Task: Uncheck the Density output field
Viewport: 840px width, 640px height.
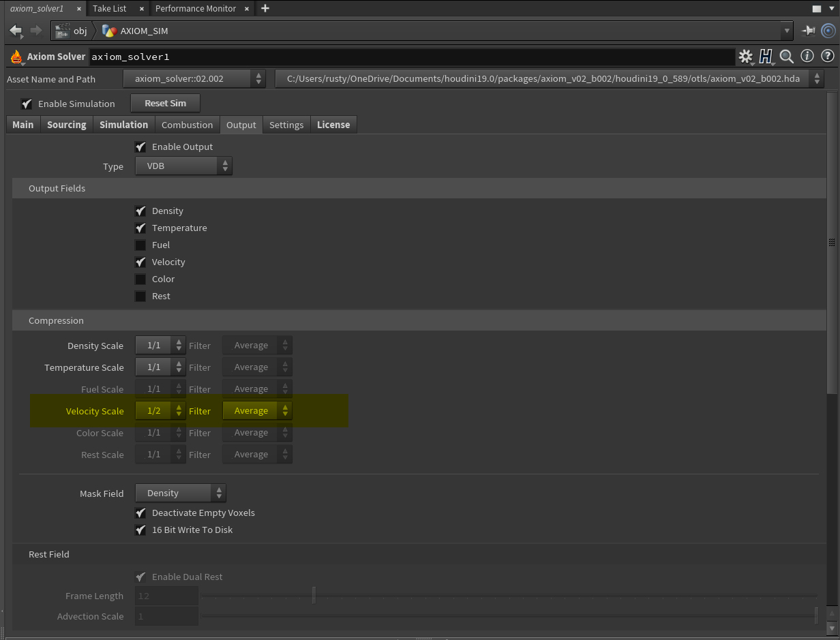Action: [140, 211]
